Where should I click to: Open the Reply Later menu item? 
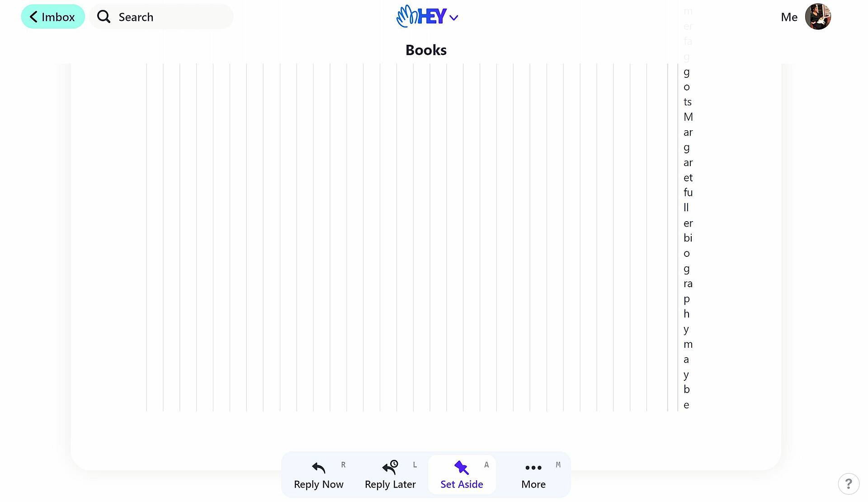tap(390, 475)
